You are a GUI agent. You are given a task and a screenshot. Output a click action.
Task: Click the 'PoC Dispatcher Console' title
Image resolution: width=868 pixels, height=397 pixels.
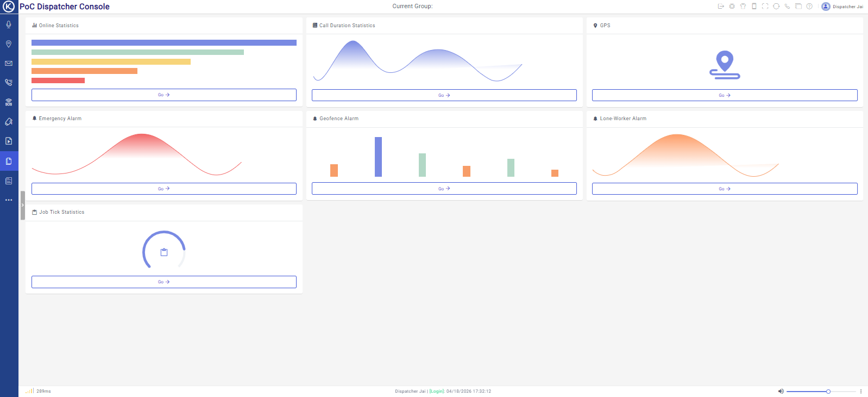(x=65, y=7)
